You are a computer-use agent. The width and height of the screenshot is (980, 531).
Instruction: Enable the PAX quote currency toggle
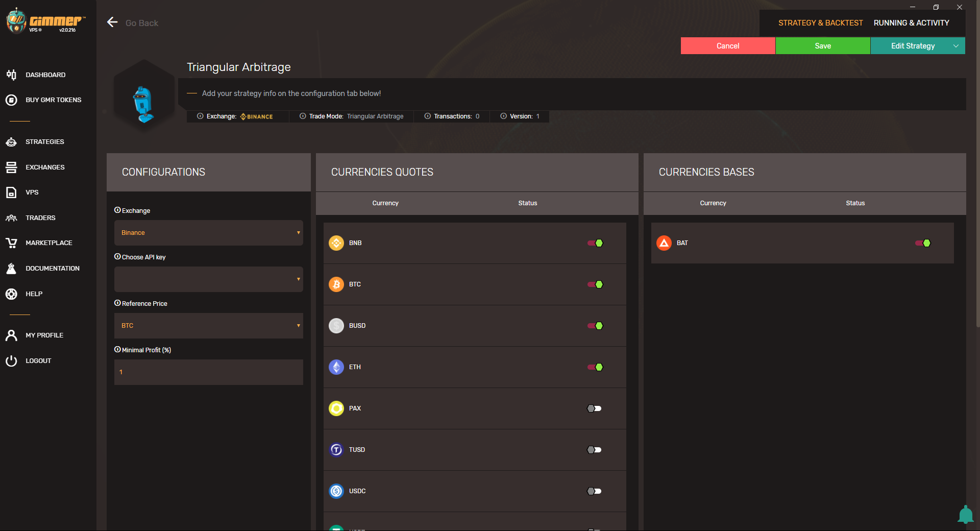pos(594,408)
